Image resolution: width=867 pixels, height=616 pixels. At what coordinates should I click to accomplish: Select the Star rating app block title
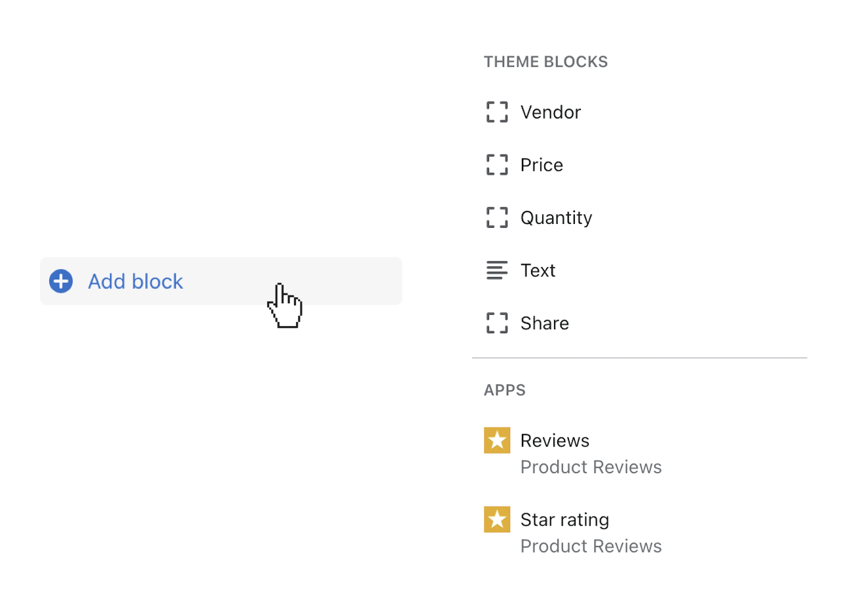click(x=564, y=520)
